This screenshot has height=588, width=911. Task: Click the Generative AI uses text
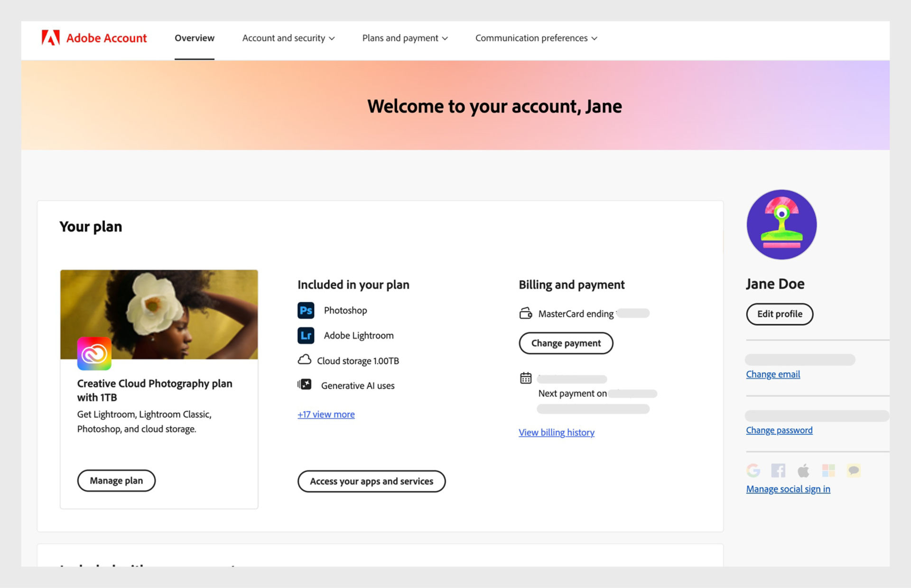coord(358,386)
